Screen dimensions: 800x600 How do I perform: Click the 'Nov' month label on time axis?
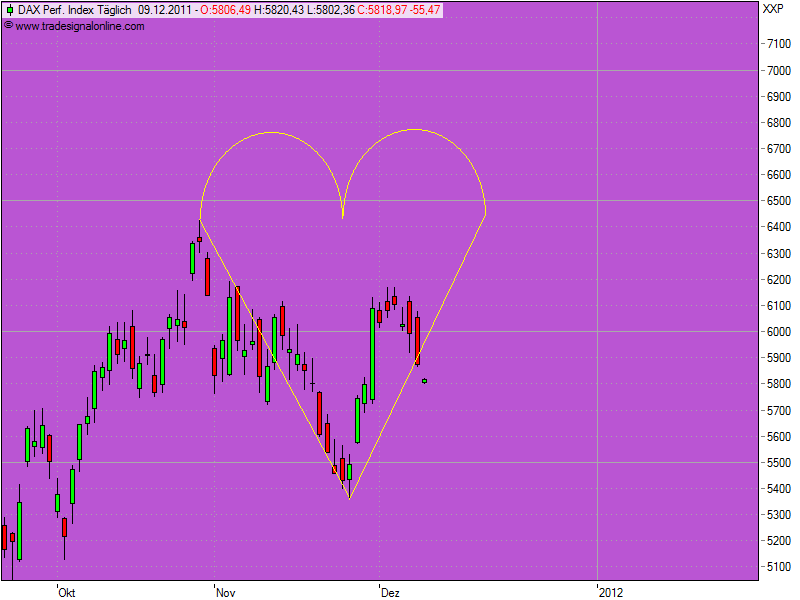(226, 593)
